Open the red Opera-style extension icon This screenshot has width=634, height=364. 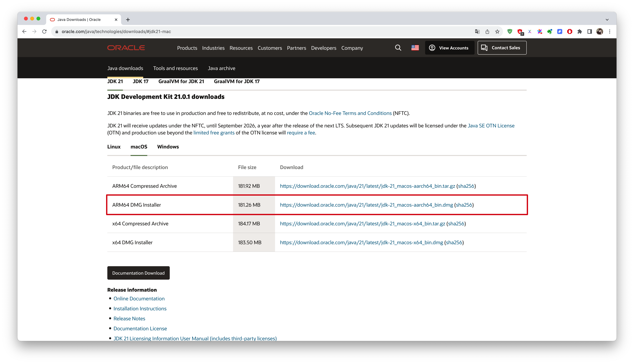570,32
